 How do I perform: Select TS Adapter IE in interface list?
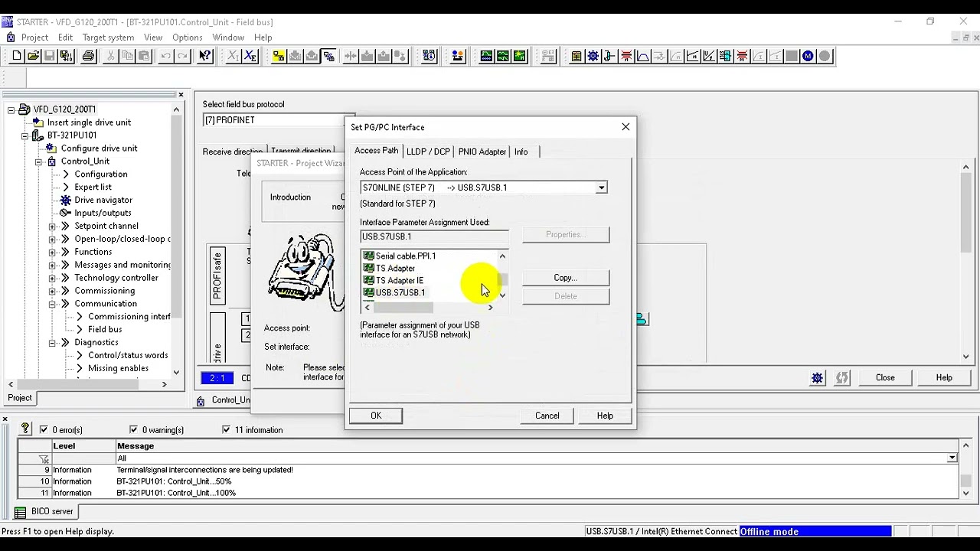(399, 281)
